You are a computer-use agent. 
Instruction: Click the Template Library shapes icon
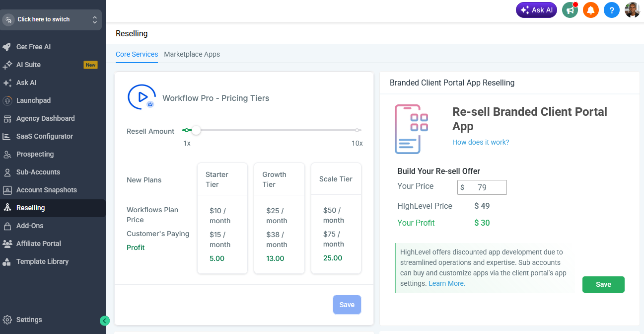(x=7, y=261)
